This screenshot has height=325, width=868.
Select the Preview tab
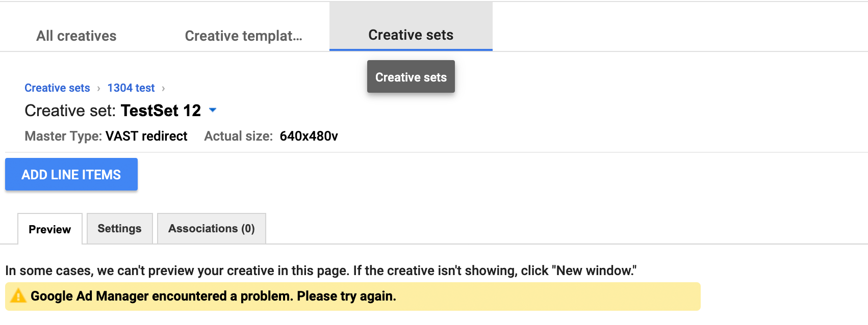point(49,229)
